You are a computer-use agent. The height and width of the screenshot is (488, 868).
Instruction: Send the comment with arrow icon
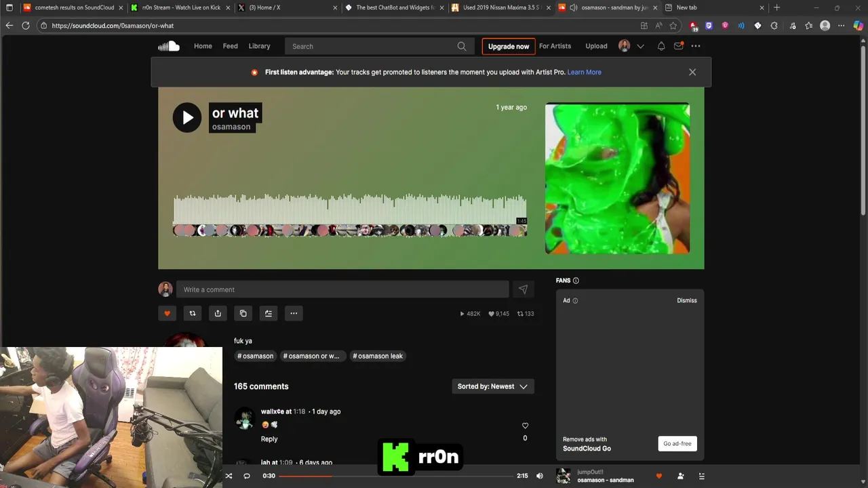(x=523, y=289)
